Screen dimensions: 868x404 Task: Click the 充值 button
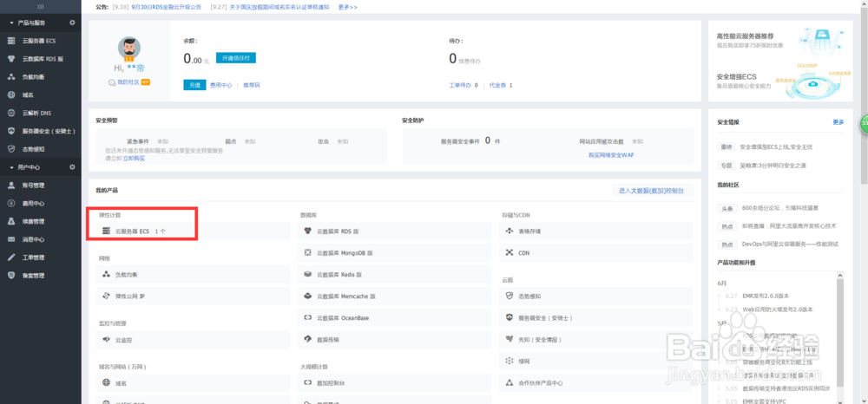tap(194, 85)
